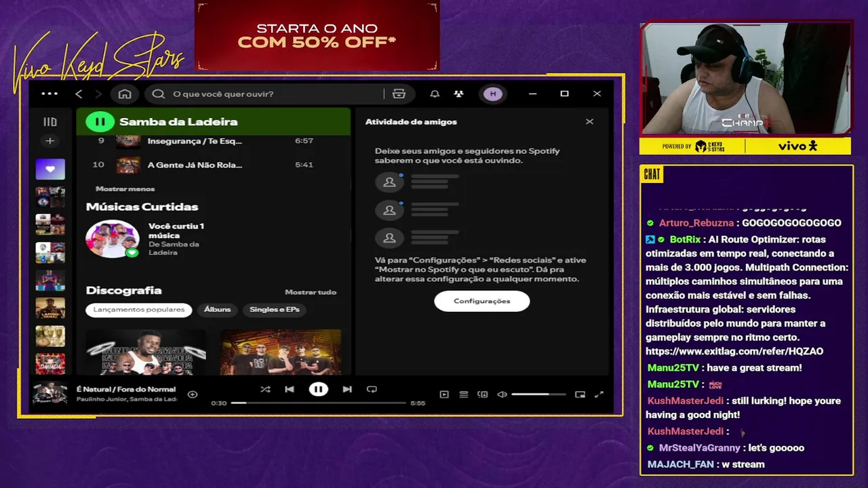Toggle repeat in the player bar
The height and width of the screenshot is (488, 868).
point(372,389)
